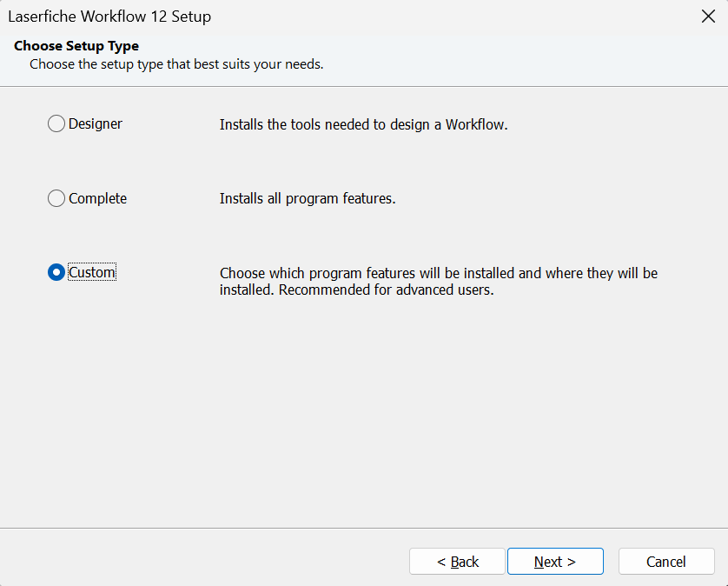Image resolution: width=728 pixels, height=586 pixels.
Task: Cancel the Workflow setup wizard
Action: click(x=666, y=562)
